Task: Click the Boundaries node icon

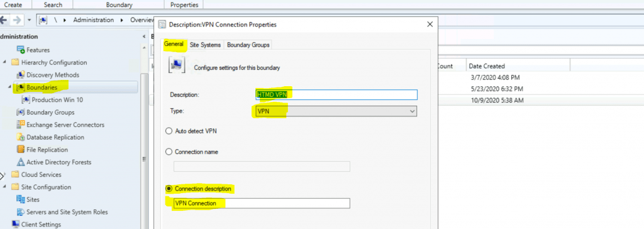Action: tap(21, 87)
